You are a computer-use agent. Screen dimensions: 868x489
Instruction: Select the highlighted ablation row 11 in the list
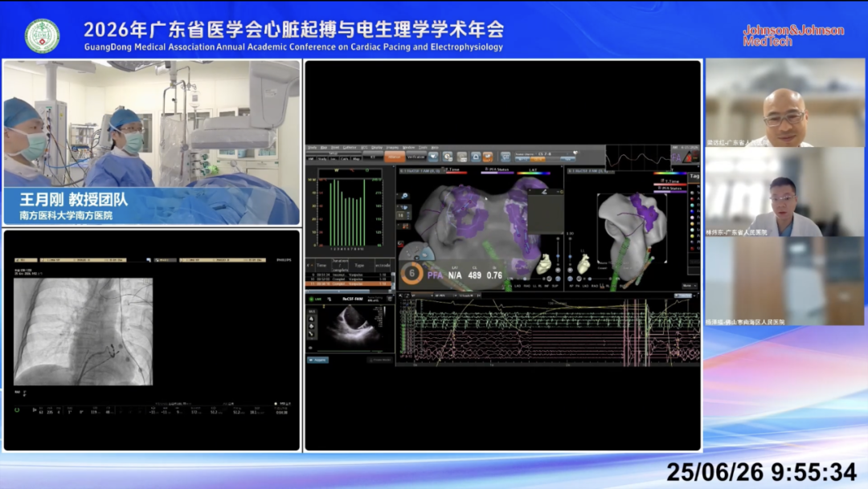tap(348, 283)
